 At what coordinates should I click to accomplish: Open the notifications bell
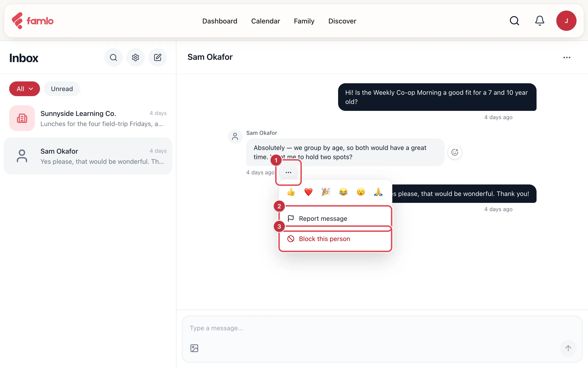pos(540,21)
